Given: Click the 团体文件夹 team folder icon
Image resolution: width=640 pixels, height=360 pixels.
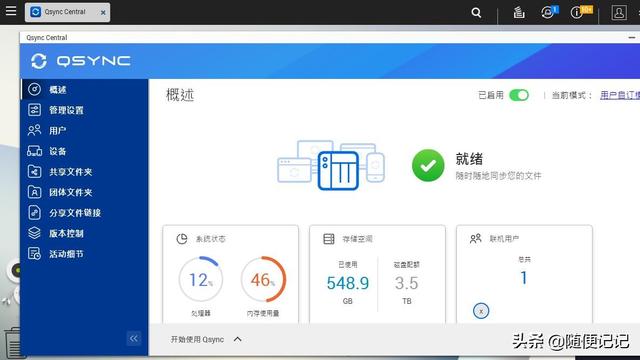Looking at the screenshot, I should point(34,192).
